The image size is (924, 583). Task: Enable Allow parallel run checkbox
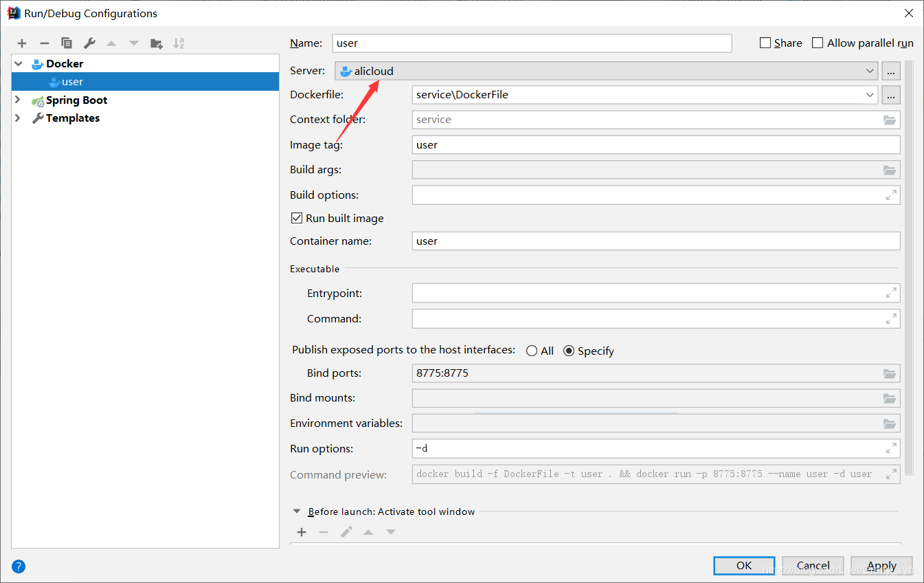point(818,43)
